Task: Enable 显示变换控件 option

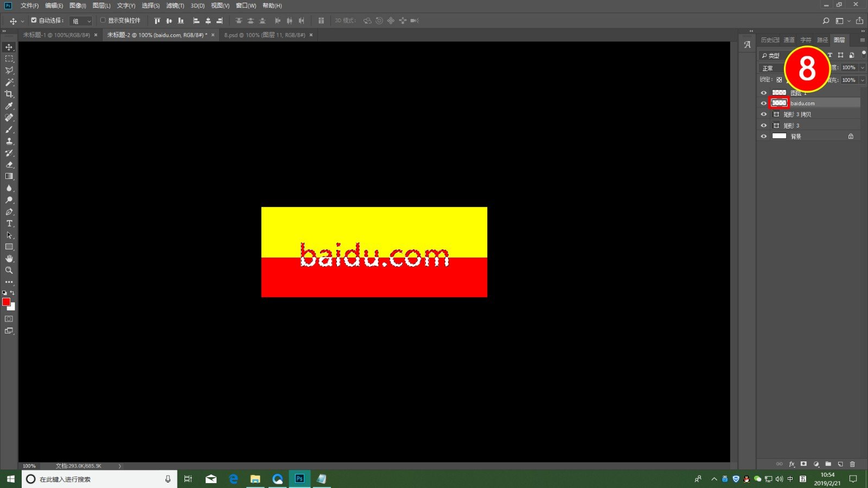Action: [103, 21]
